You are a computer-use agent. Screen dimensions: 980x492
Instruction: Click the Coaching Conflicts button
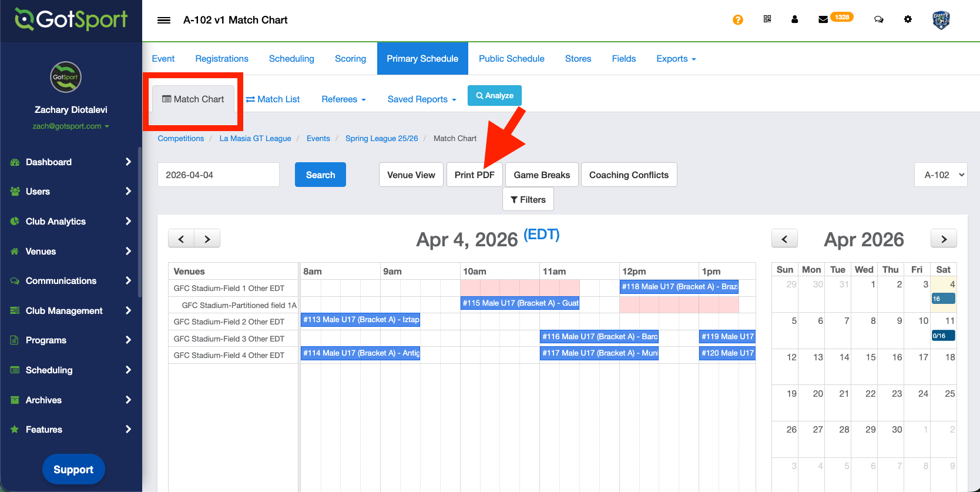pyautogui.click(x=629, y=175)
